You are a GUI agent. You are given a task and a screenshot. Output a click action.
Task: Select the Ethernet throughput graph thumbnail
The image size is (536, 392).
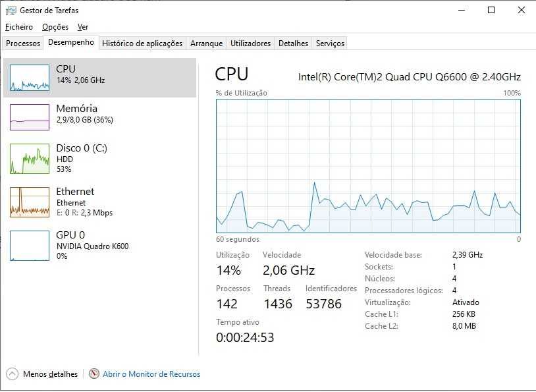tap(30, 202)
